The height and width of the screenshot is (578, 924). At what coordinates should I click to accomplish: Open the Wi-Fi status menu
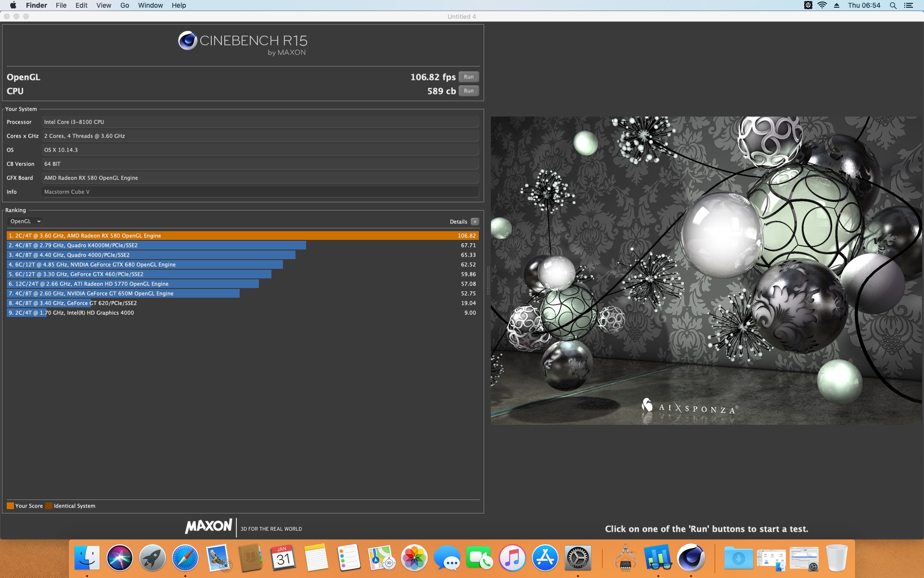point(822,5)
